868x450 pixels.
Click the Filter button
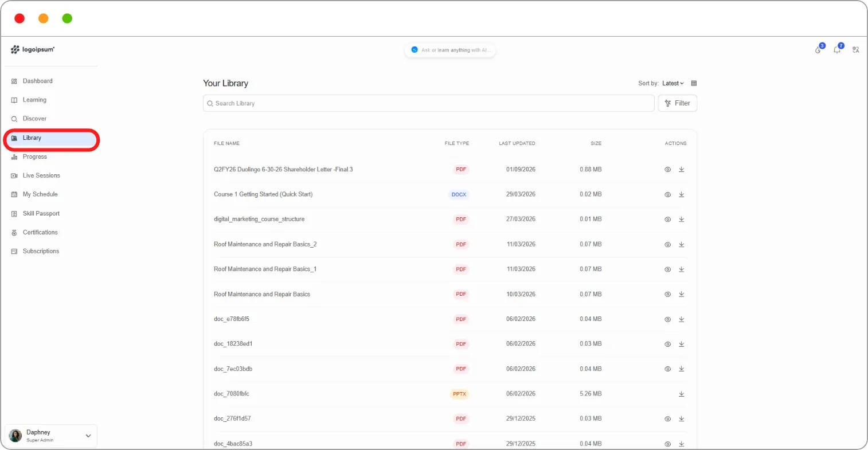678,103
